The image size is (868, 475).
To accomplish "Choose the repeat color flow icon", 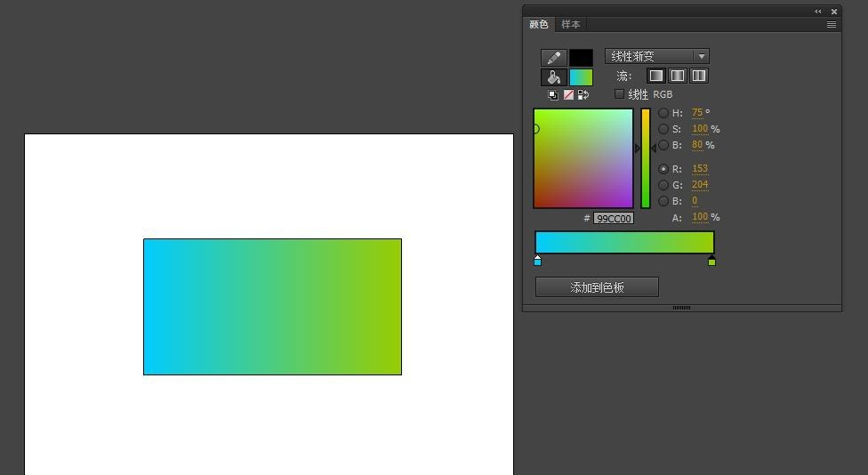I will tap(699, 76).
